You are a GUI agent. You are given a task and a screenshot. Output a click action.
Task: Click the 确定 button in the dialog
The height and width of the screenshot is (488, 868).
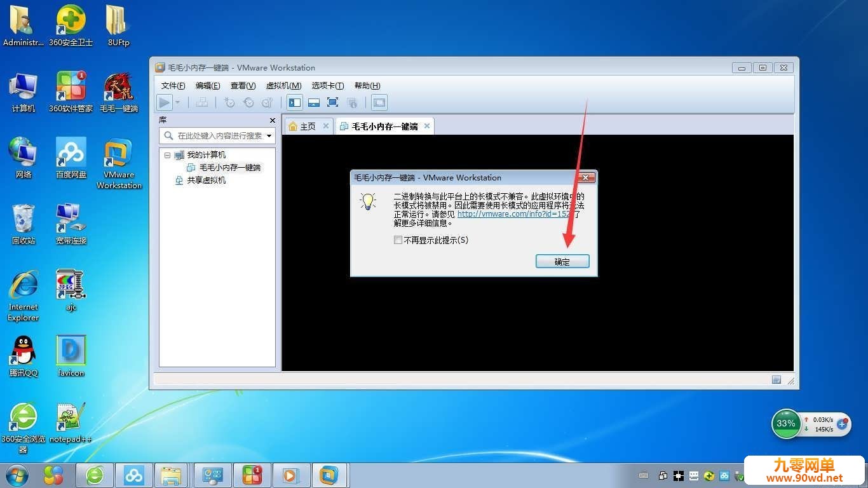[x=562, y=262]
